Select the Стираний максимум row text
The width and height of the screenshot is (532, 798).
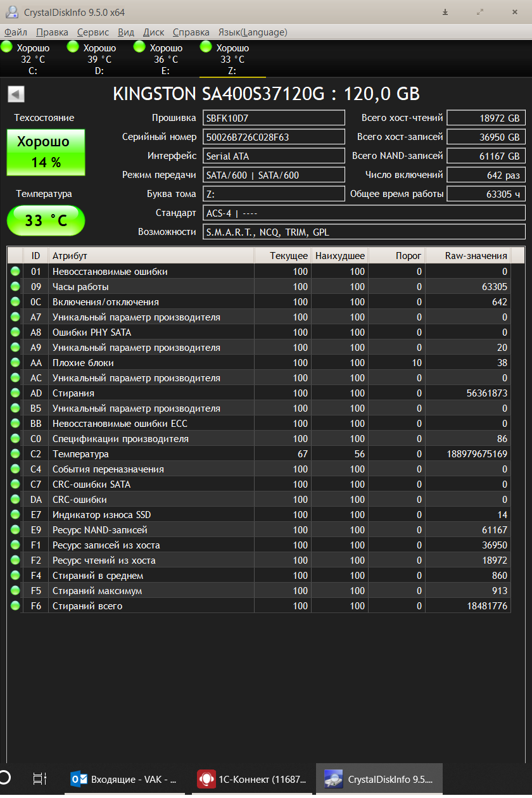click(x=97, y=591)
